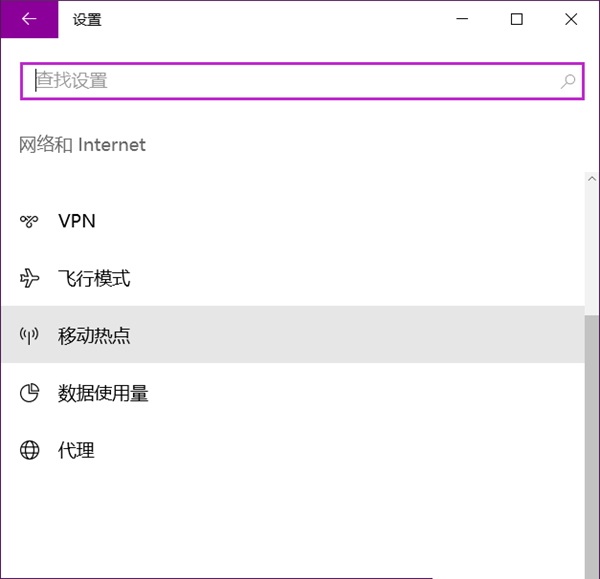
Task: Select 飞行模式 from the list
Action: [x=94, y=278]
